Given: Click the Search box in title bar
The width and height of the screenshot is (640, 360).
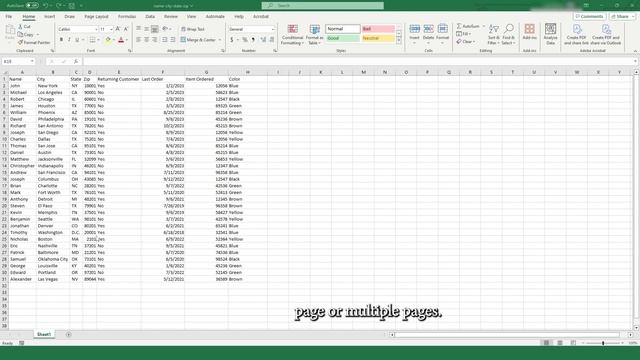Looking at the screenshot, I should tap(323, 5).
